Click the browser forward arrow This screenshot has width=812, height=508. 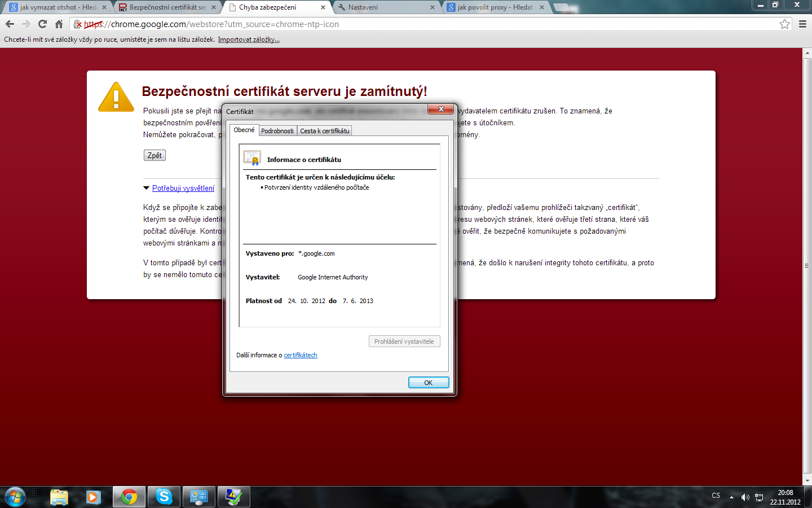tap(26, 24)
